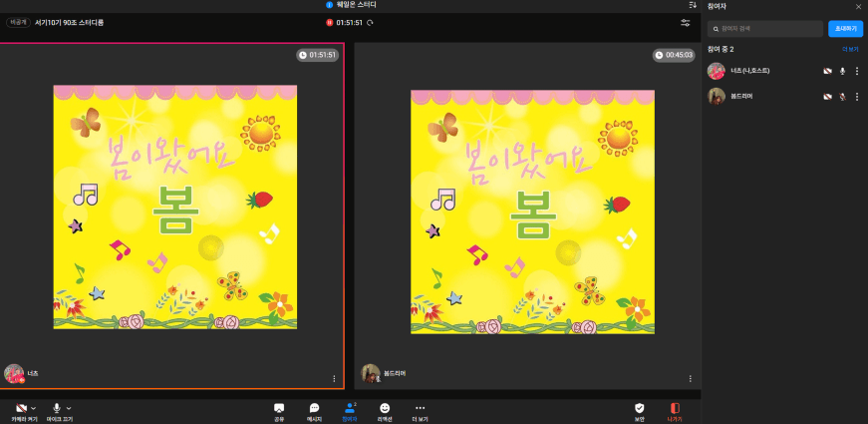Screen dimensions: 868x424
Task: Open more options on 너즈 video tile
Action: click(x=334, y=378)
